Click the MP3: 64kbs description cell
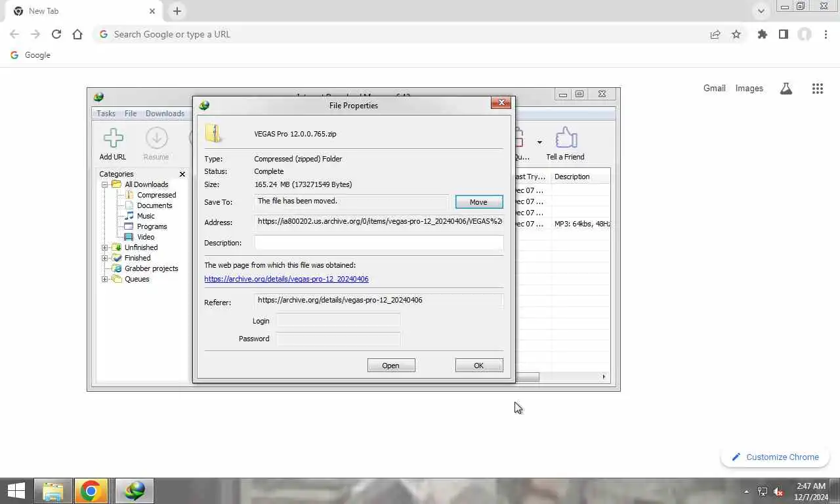The width and height of the screenshot is (840, 504). [581, 224]
